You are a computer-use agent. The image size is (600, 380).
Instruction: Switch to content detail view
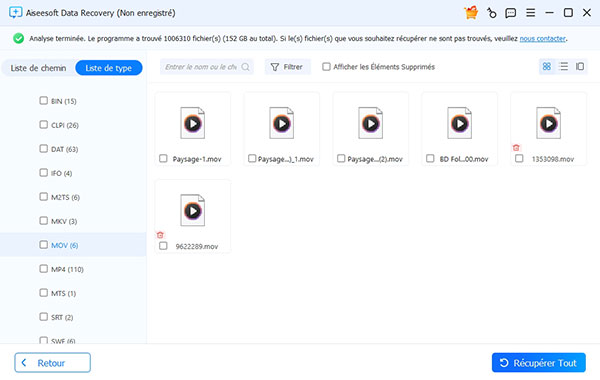[x=580, y=67]
